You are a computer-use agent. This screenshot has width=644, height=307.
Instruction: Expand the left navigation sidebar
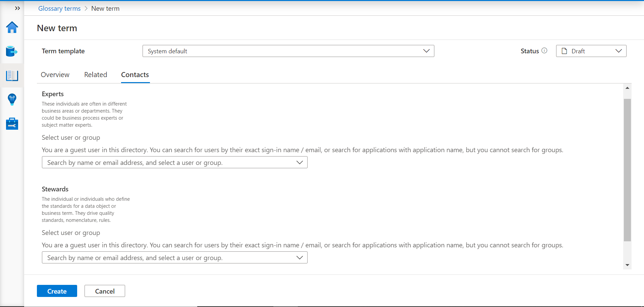17,8
